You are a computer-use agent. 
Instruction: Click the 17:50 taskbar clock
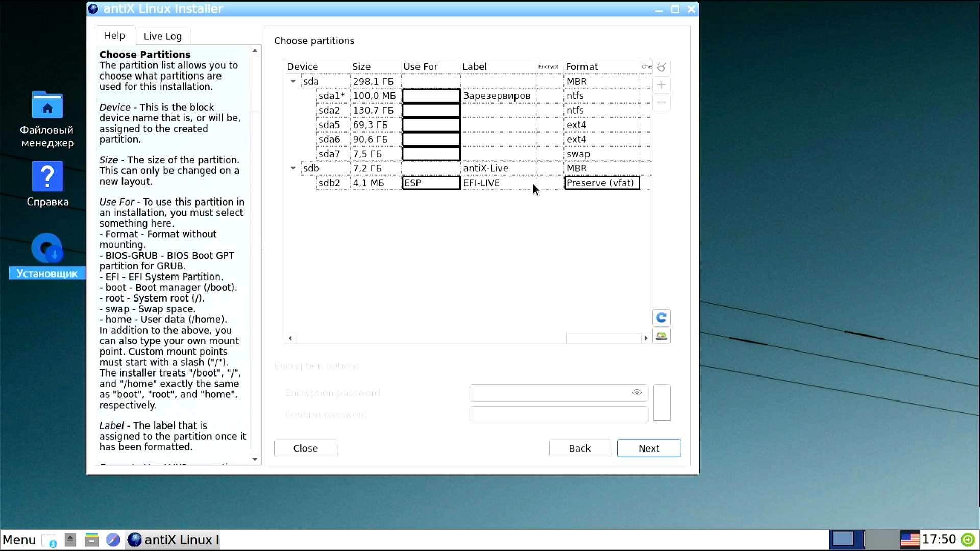click(x=939, y=540)
